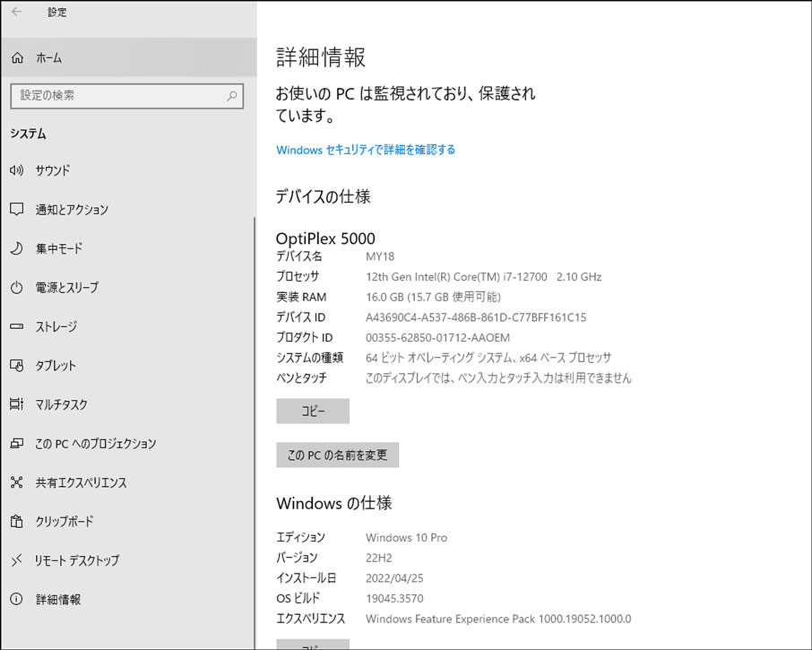Click the magnifier icon in the search box

click(x=231, y=96)
